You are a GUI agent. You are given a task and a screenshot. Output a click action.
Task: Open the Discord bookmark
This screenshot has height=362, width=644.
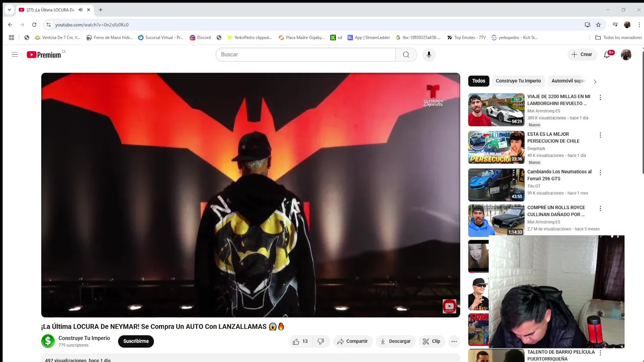(200, 37)
